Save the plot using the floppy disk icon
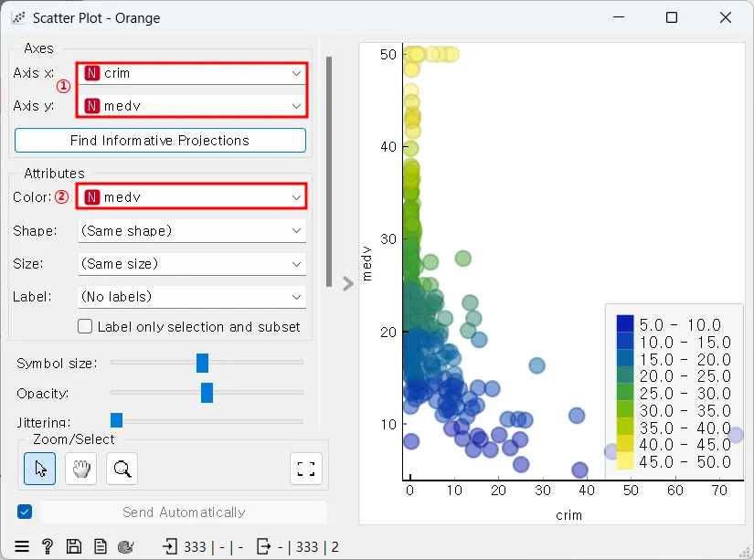 coord(74,546)
